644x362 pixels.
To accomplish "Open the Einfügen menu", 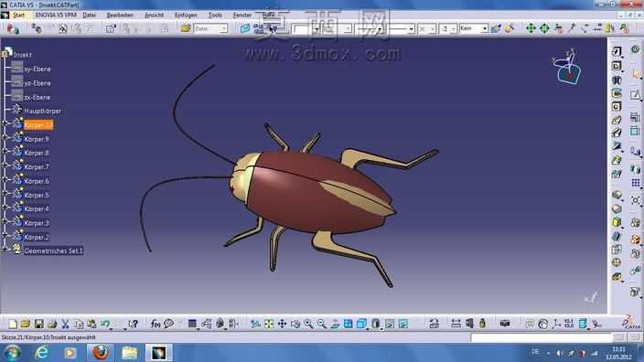I will point(186,15).
